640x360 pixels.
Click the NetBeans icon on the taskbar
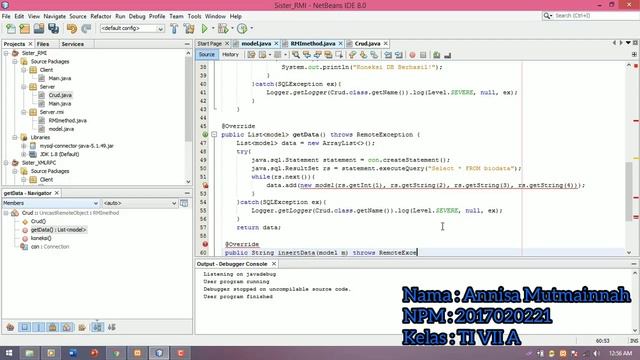pyautogui.click(x=159, y=353)
